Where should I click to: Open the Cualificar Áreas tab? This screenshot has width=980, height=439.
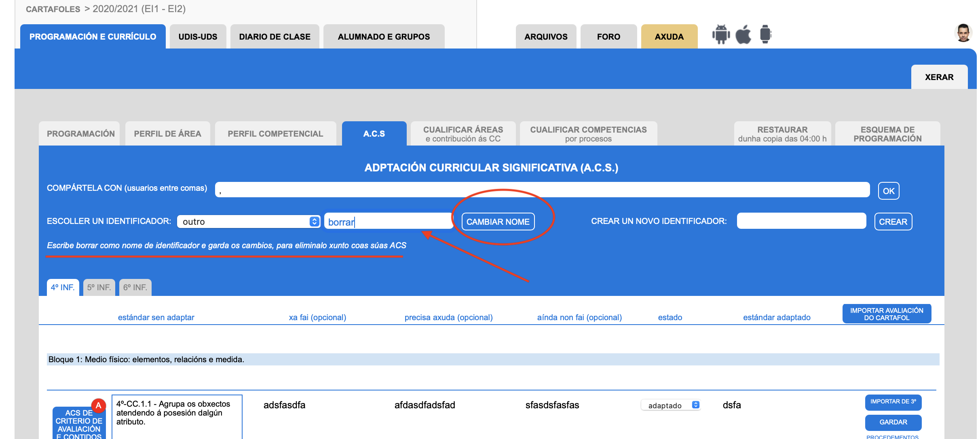[x=463, y=134]
